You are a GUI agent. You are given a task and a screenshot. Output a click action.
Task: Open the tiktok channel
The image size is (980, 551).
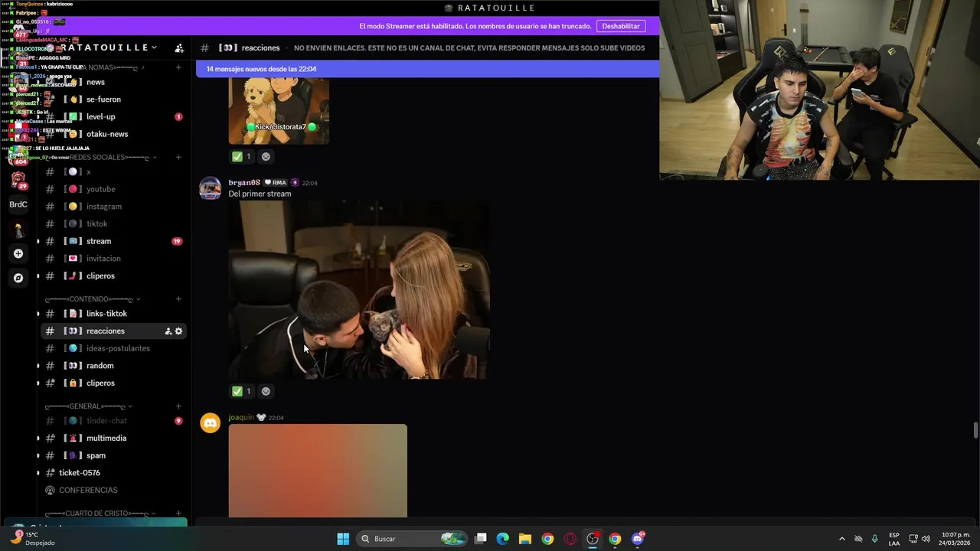click(113, 224)
